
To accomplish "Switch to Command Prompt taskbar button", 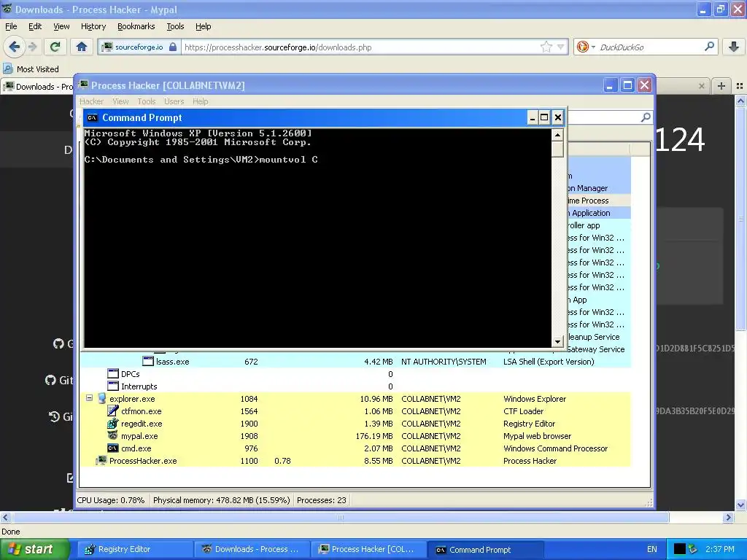I will click(486, 550).
